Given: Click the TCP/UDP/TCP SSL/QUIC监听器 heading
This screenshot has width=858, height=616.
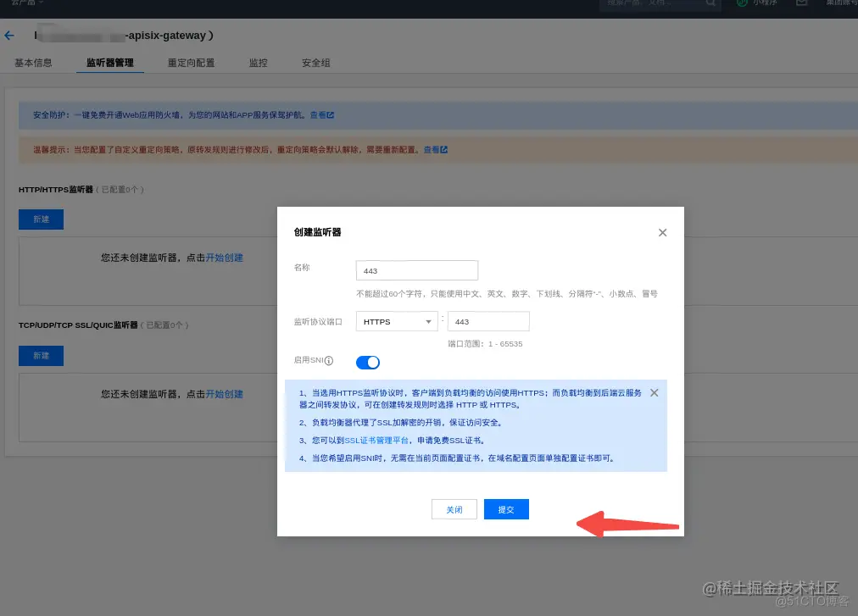Looking at the screenshot, I should tap(78, 325).
